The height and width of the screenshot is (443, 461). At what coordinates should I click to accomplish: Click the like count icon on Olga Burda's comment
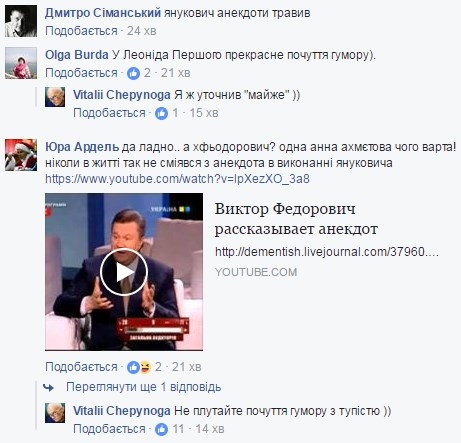133,73
